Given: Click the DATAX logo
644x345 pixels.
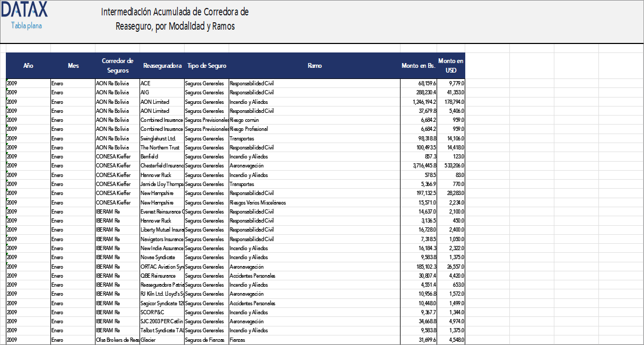Looking at the screenshot, I should coord(24,10).
